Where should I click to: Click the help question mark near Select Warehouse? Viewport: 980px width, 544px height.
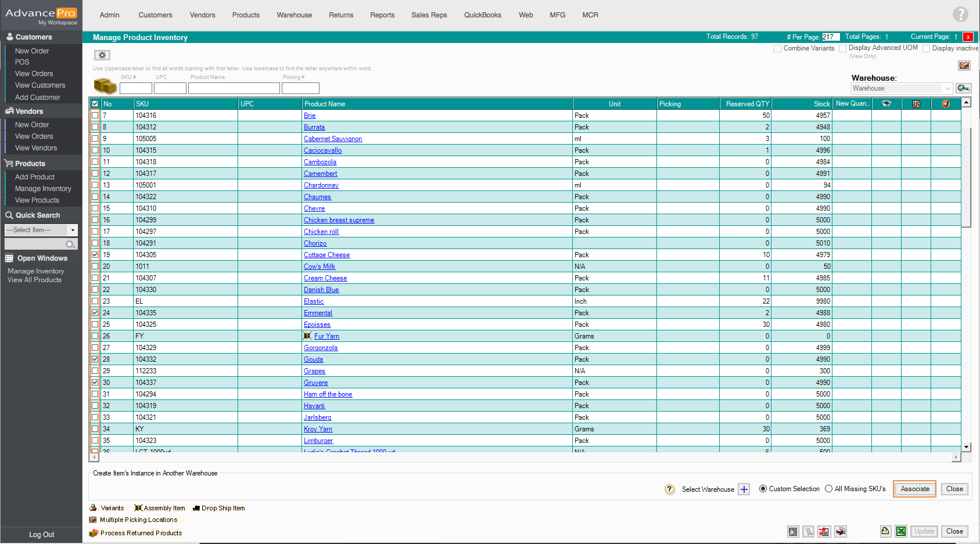(x=669, y=489)
